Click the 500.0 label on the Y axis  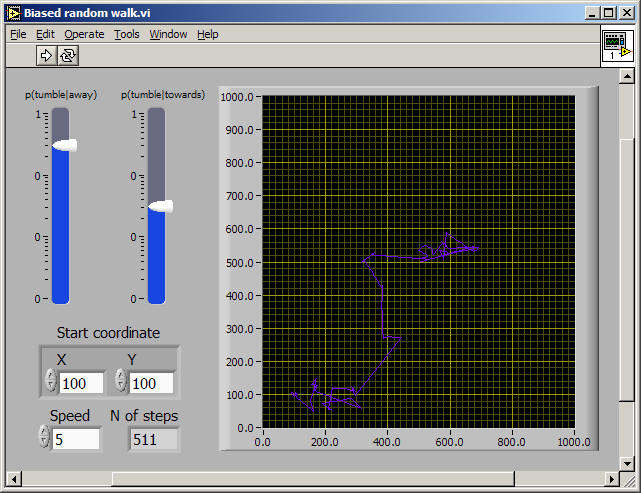click(x=240, y=262)
